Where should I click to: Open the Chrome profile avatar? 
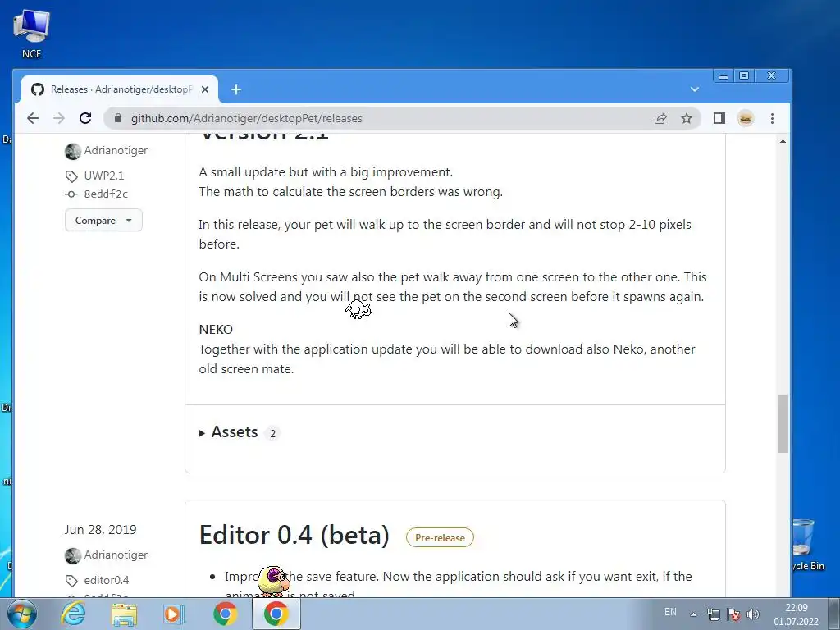point(746,118)
